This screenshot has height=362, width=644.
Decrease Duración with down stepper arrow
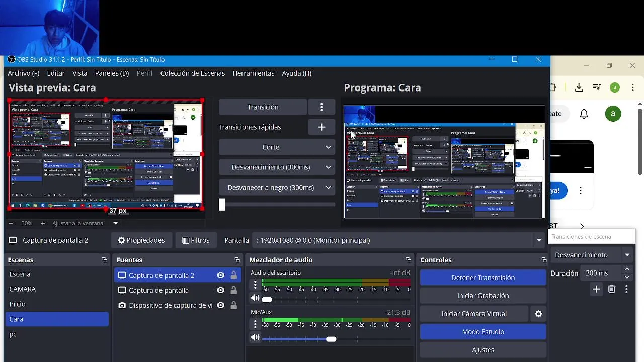coord(627,277)
